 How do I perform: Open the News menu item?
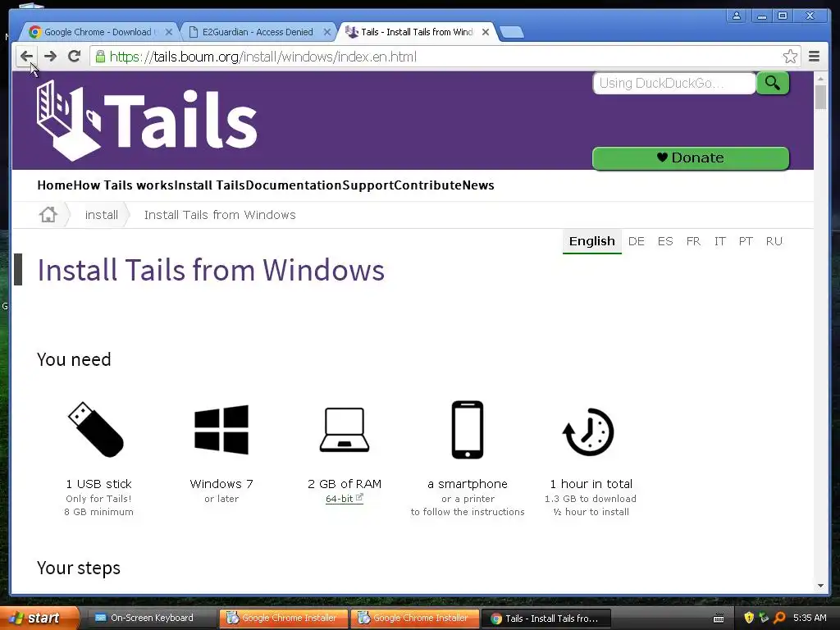(478, 185)
